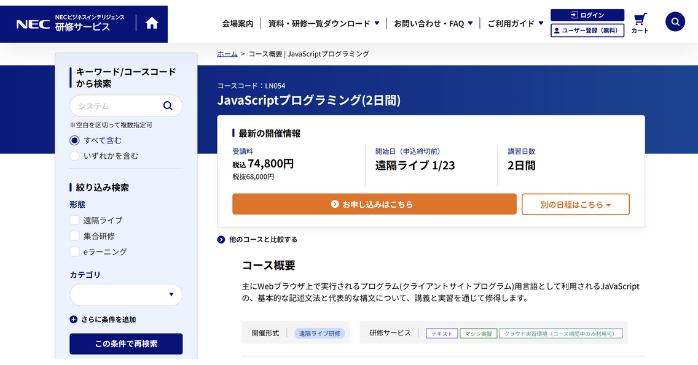Open 会場案内 in the navigation
This screenshot has height=365, width=698.
point(238,23)
